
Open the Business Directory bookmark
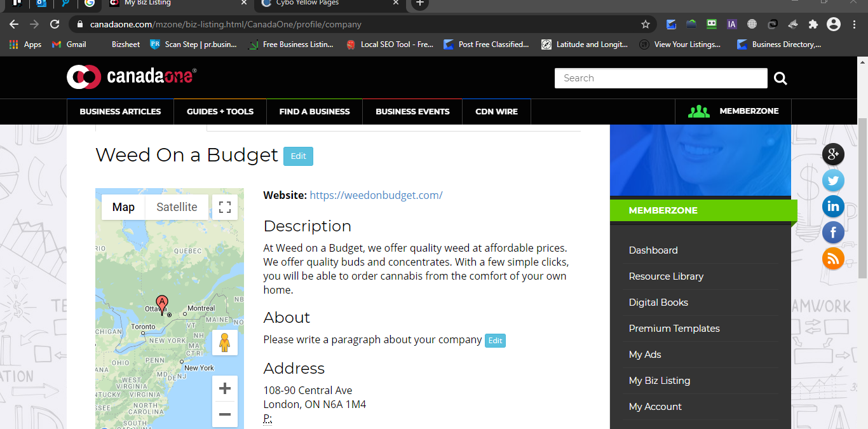(x=779, y=44)
